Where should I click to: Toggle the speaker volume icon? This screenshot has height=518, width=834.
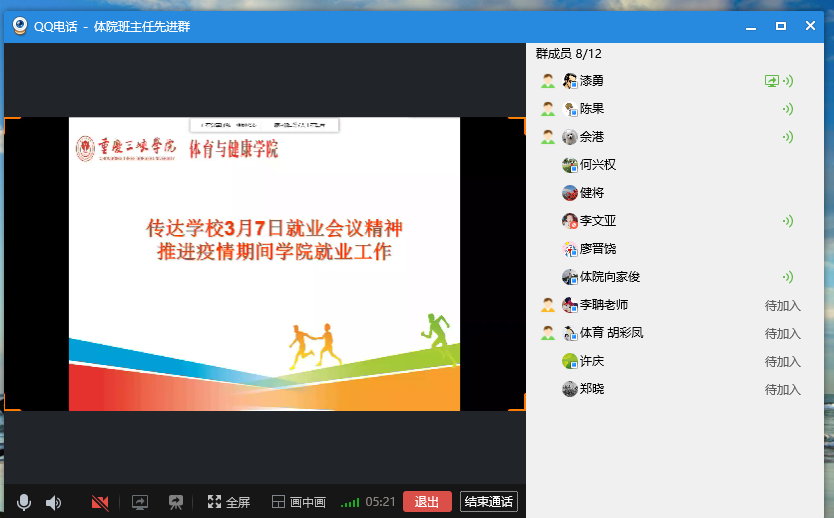tap(53, 502)
